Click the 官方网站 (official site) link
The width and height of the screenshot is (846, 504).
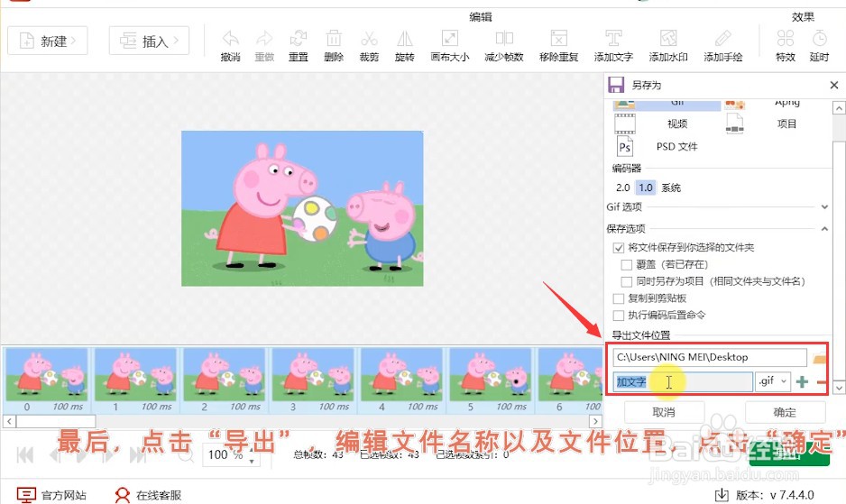click(51, 495)
